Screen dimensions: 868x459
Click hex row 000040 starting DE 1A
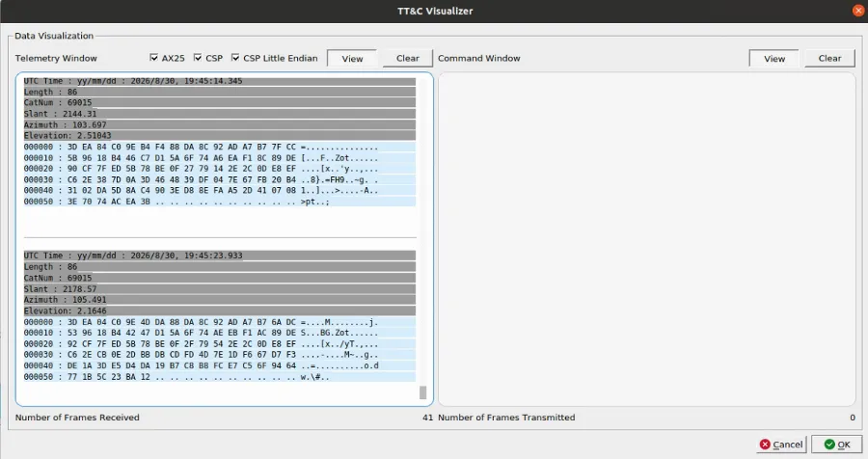pos(219,365)
